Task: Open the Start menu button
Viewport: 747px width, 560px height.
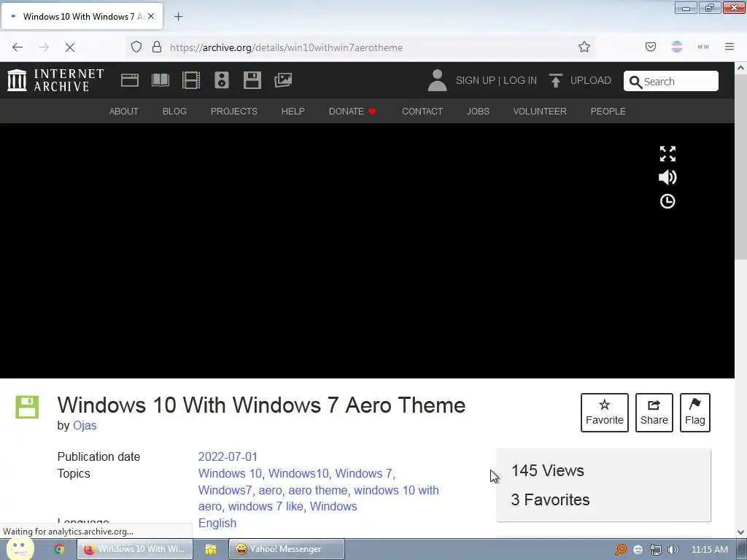Action: pyautogui.click(x=20, y=549)
